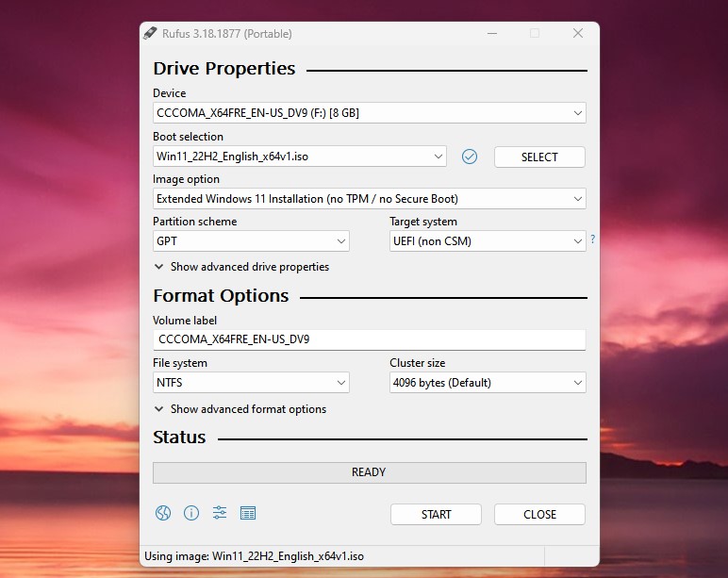Open the Cluster size dropdown
This screenshot has width=728, height=578.
tap(488, 383)
